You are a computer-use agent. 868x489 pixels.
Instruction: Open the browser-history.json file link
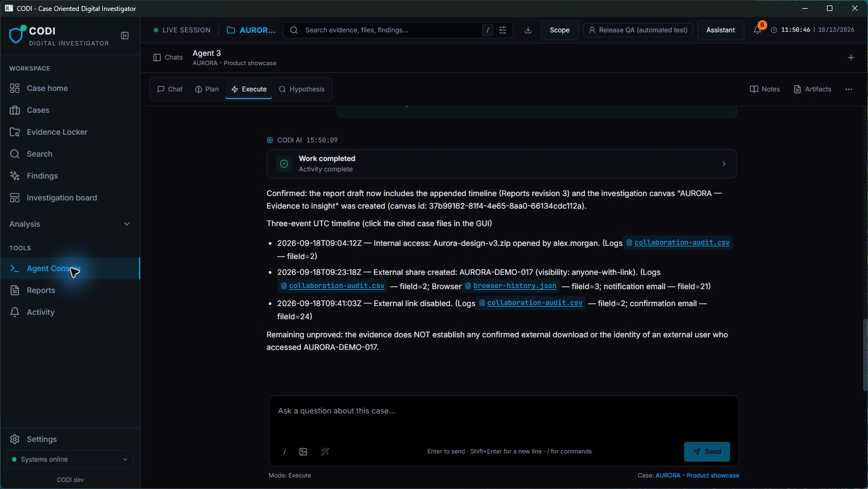coord(511,286)
